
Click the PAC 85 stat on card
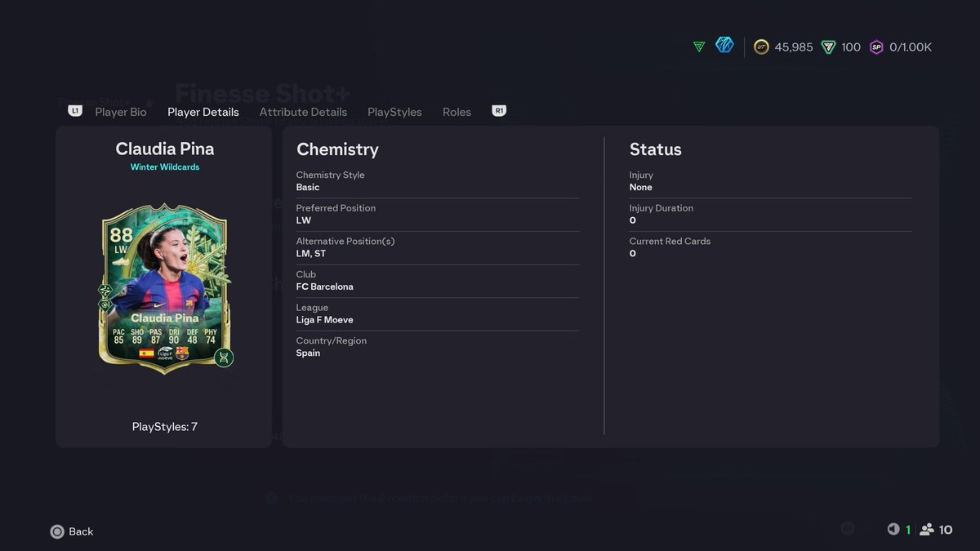pyautogui.click(x=119, y=336)
